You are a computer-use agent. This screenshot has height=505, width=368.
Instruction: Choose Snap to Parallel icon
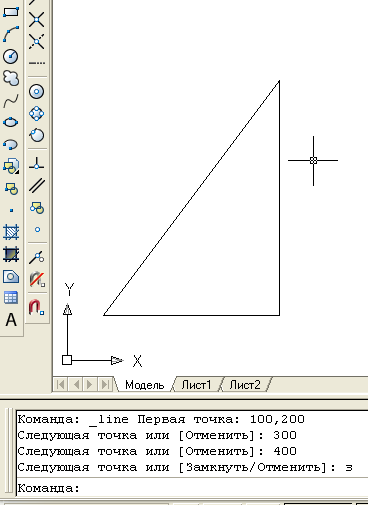[37, 186]
